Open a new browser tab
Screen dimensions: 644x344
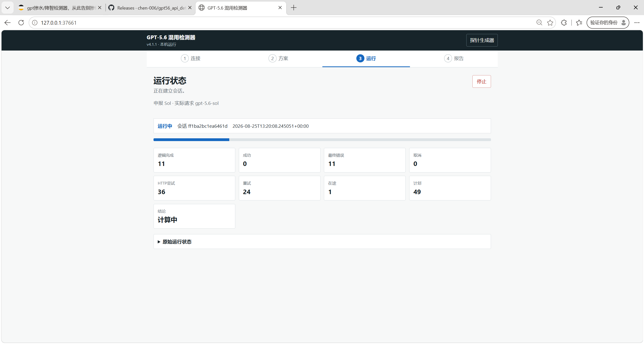point(294,8)
